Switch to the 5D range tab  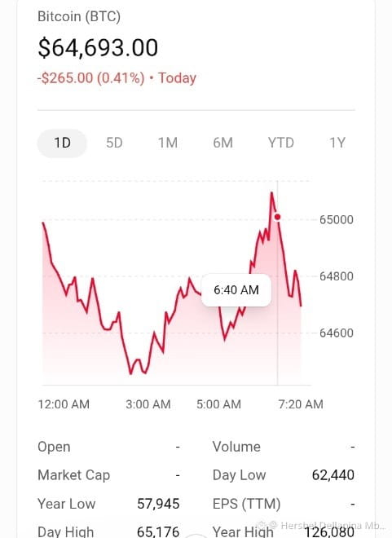point(114,143)
